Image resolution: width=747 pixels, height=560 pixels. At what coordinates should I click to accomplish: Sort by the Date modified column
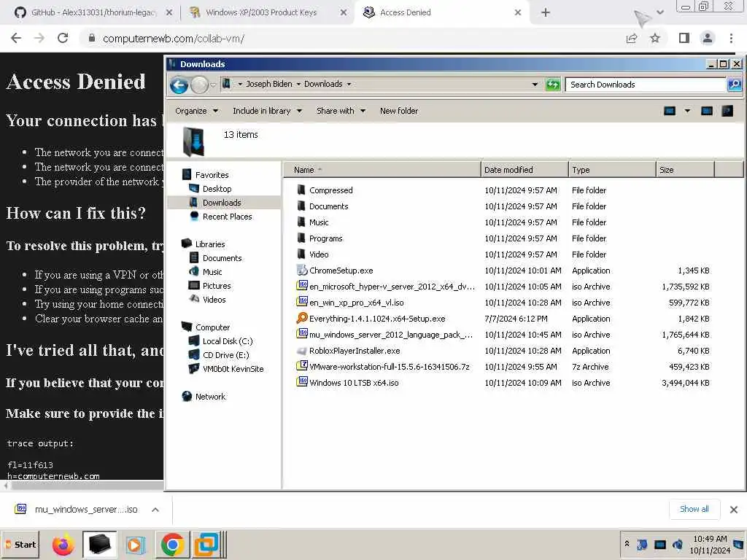[x=525, y=170]
